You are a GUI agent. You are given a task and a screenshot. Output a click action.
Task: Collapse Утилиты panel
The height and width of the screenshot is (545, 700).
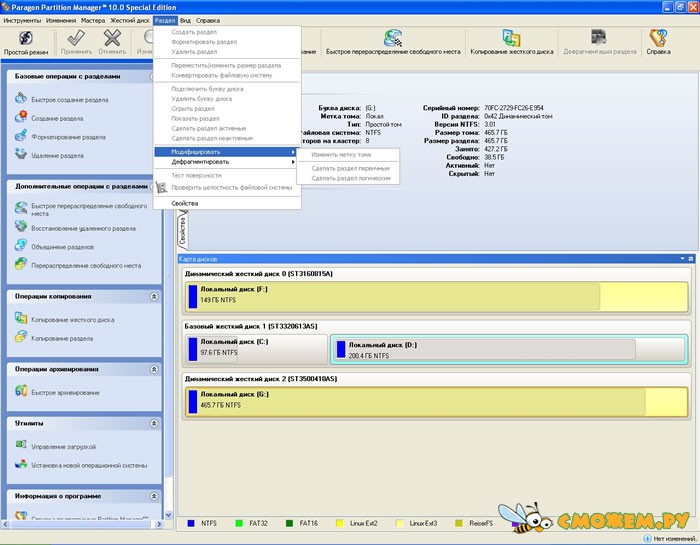point(154,423)
